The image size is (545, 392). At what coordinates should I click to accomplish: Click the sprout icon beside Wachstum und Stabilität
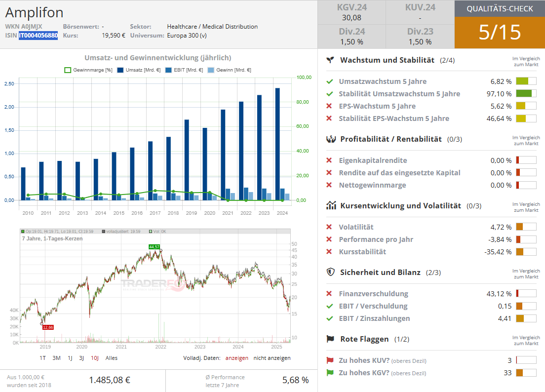click(x=330, y=60)
